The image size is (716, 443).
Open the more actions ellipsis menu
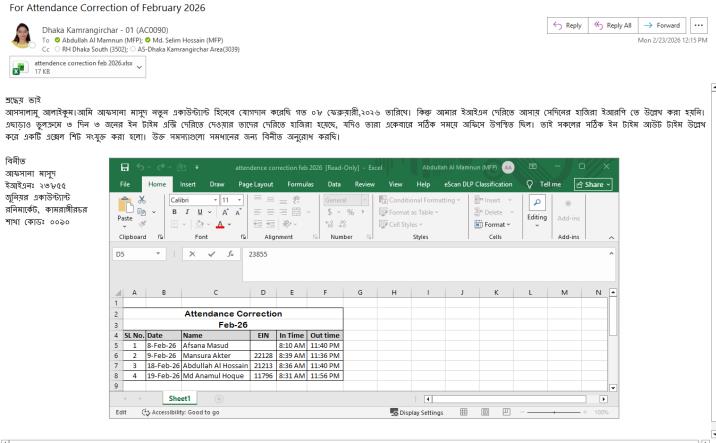pos(698,24)
